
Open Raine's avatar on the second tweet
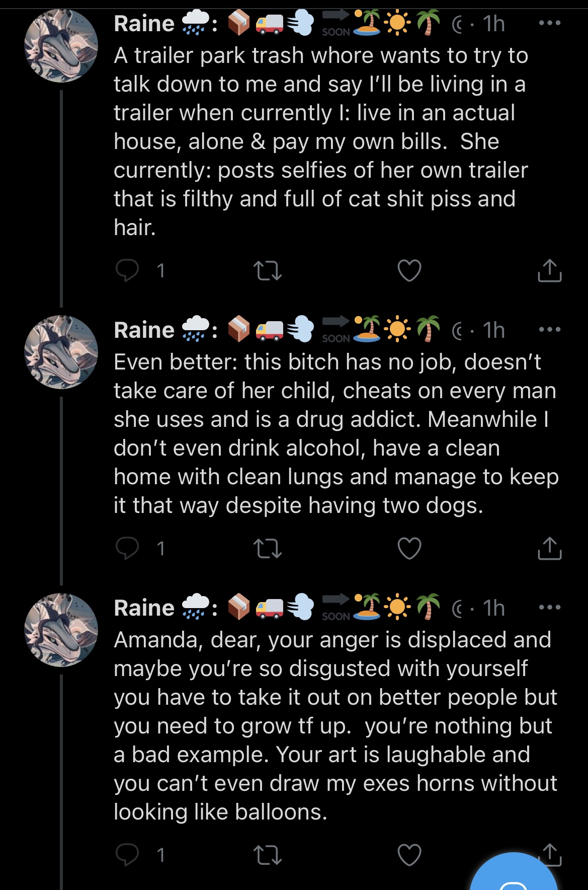61,352
